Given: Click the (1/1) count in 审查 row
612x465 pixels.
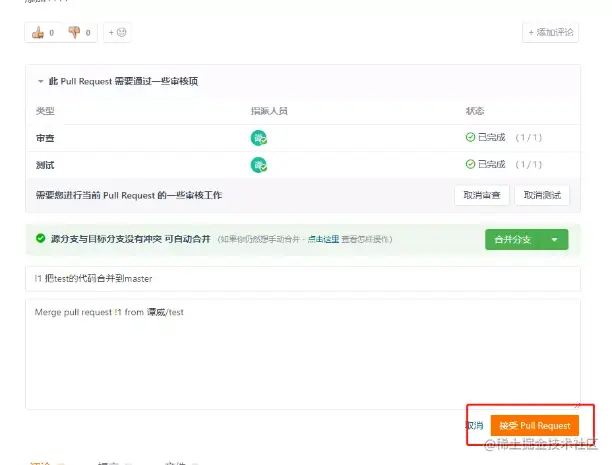Looking at the screenshot, I should point(529,137).
